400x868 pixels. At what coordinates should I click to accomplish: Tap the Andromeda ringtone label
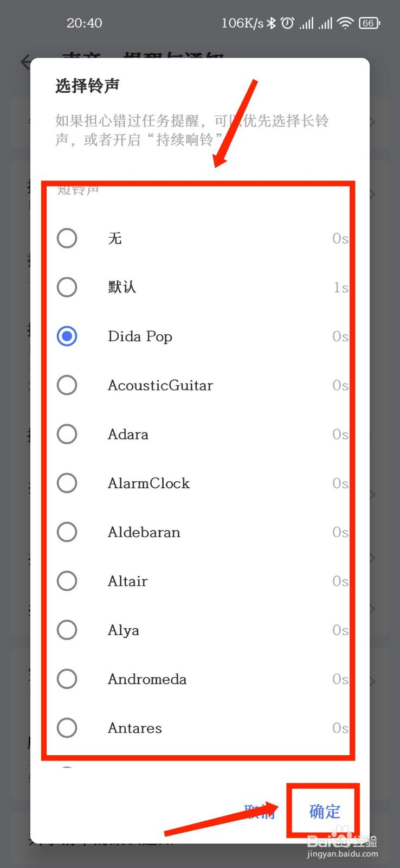click(147, 679)
